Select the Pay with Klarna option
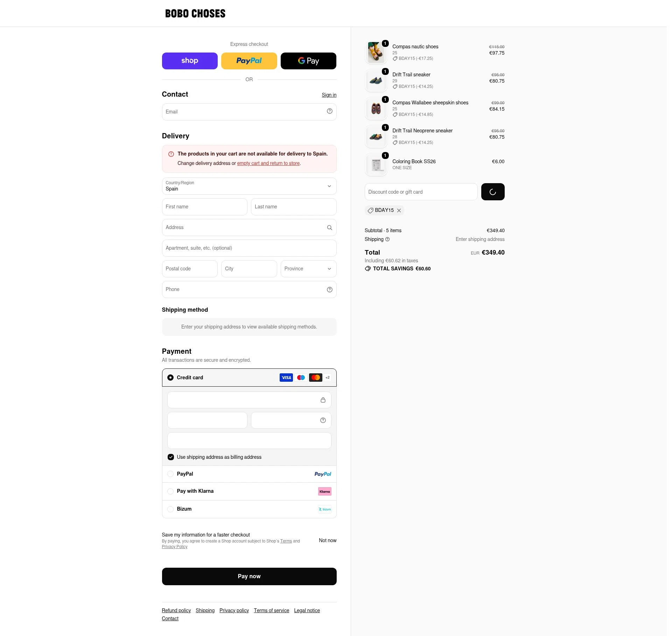Screen dimensions: 672x636 [249, 491]
